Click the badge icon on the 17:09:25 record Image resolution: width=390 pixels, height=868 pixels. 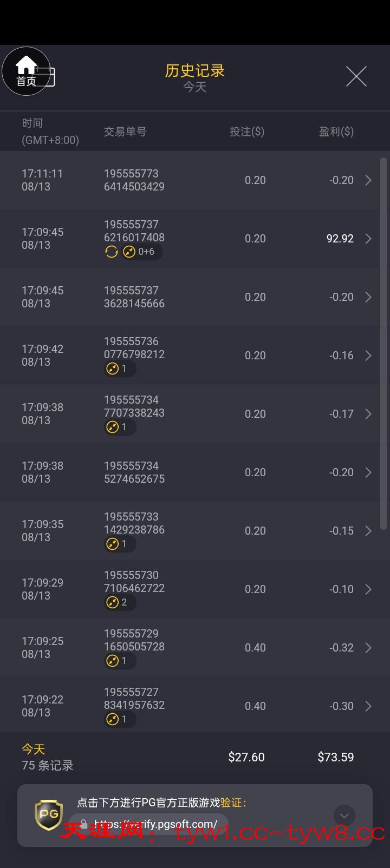pyautogui.click(x=113, y=661)
